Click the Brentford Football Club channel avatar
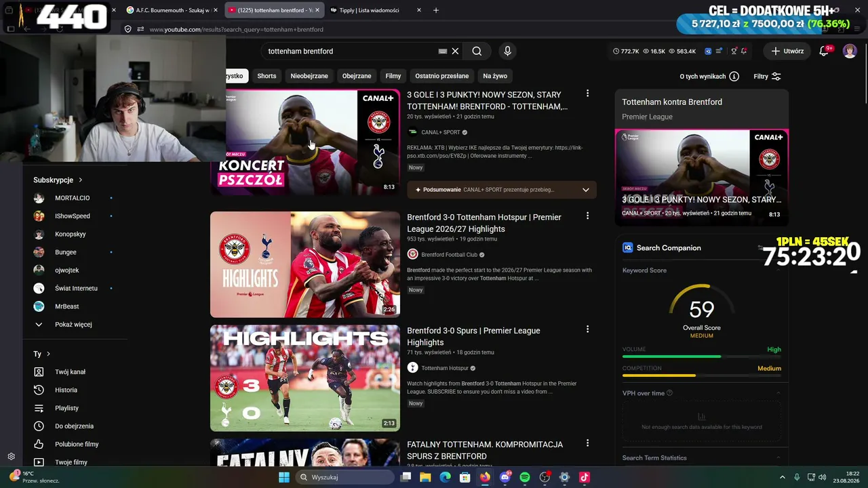 click(x=412, y=254)
